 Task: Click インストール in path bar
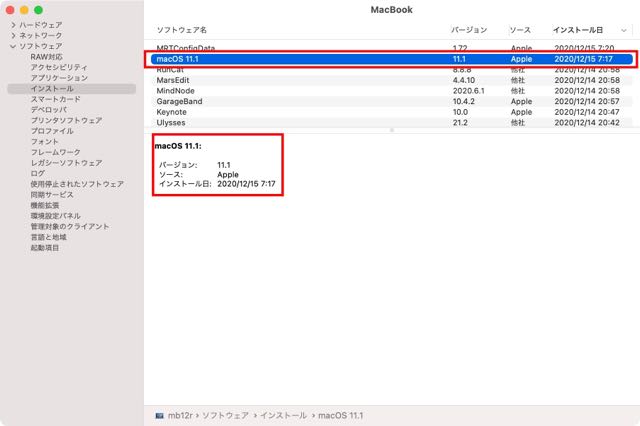(x=283, y=416)
